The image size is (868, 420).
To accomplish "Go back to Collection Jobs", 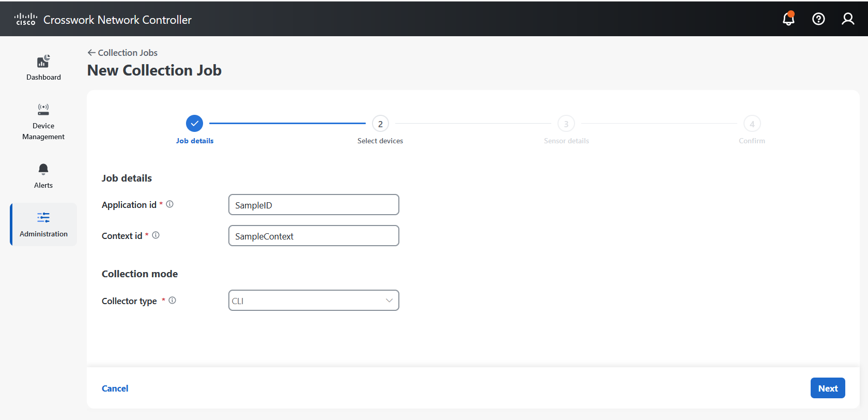I will pyautogui.click(x=122, y=53).
